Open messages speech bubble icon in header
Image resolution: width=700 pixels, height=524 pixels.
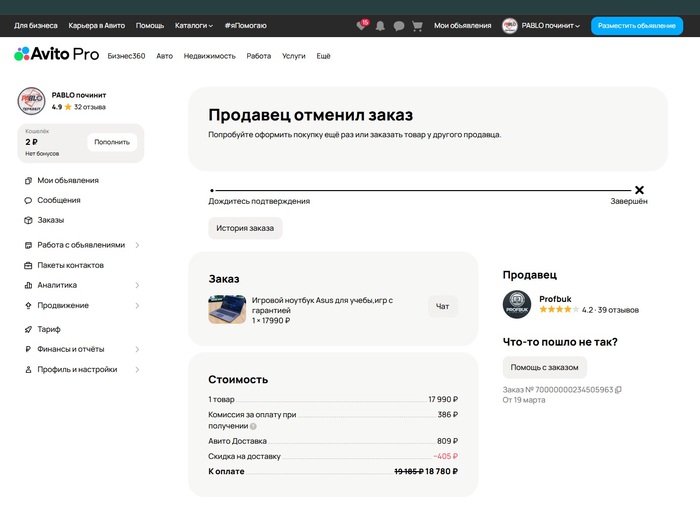click(399, 26)
